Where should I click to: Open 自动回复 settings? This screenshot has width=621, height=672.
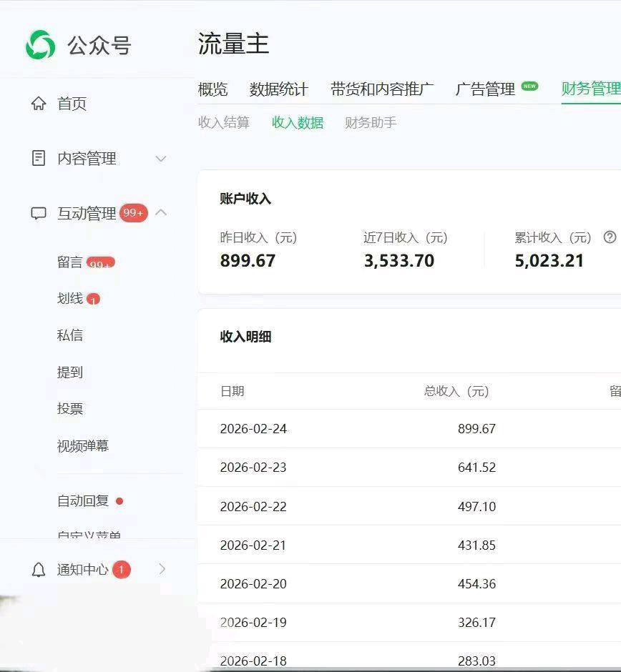pyautogui.click(x=83, y=500)
